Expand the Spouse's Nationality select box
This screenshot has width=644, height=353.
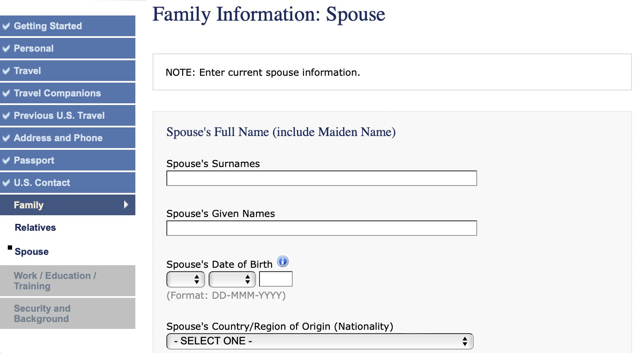click(x=320, y=341)
